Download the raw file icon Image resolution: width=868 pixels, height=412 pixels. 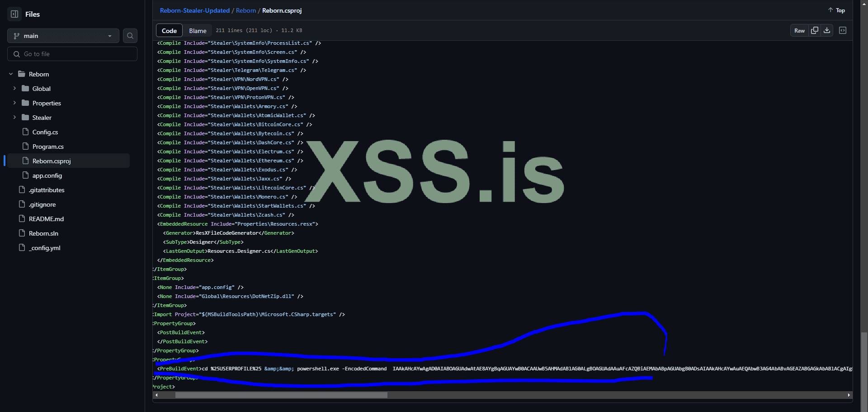pyautogui.click(x=827, y=30)
